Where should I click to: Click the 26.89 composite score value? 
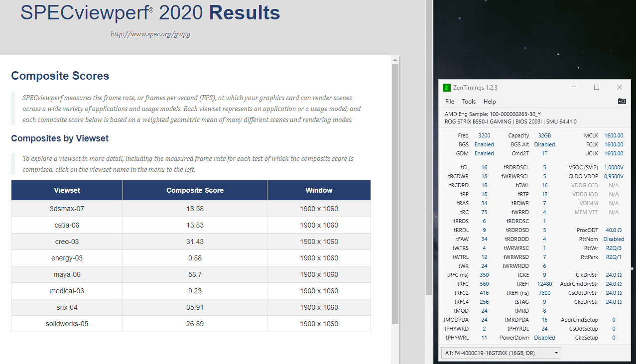point(195,324)
